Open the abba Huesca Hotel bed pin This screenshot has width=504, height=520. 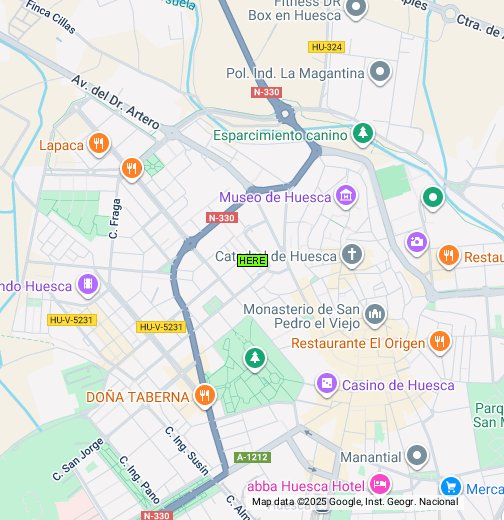coord(380,484)
